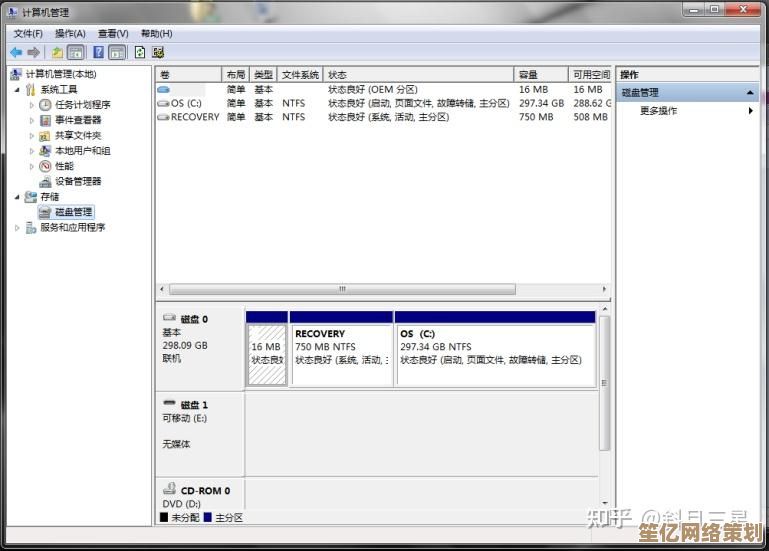Toggle the show/hide action pane toolbar icon

[x=117, y=52]
